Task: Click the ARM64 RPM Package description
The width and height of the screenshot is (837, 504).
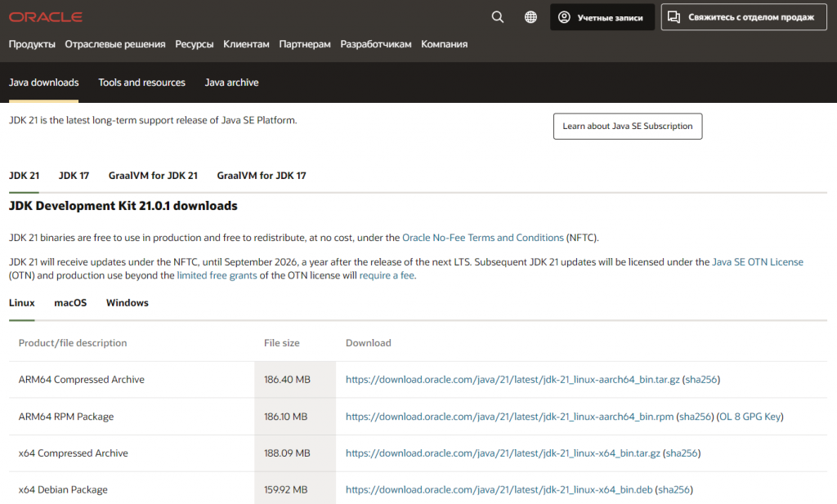Action: click(66, 417)
